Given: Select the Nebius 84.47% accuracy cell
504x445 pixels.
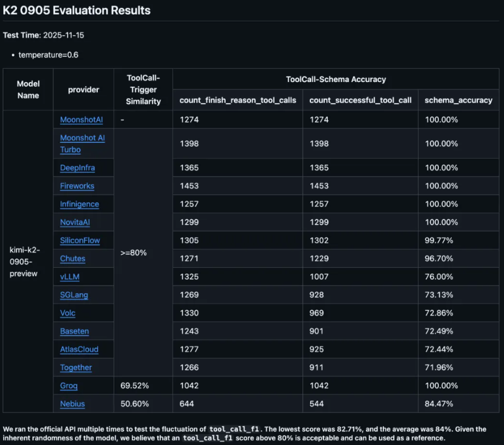Looking at the screenshot, I should (458, 404).
